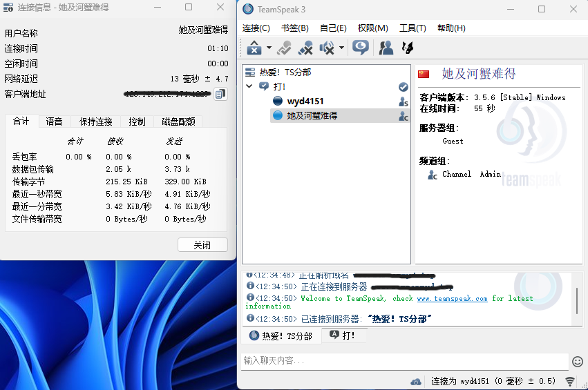Copy the client address with the copy icon
The height and width of the screenshot is (390, 588).
point(220,94)
